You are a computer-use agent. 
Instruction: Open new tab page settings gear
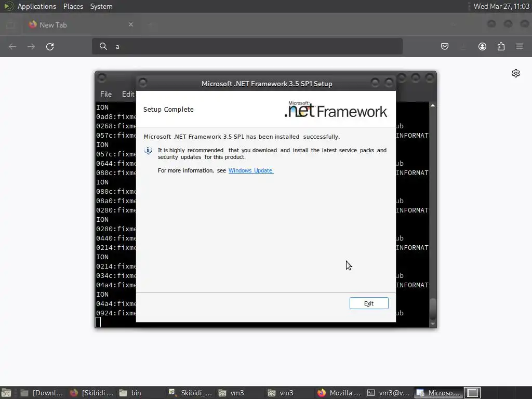click(516, 73)
